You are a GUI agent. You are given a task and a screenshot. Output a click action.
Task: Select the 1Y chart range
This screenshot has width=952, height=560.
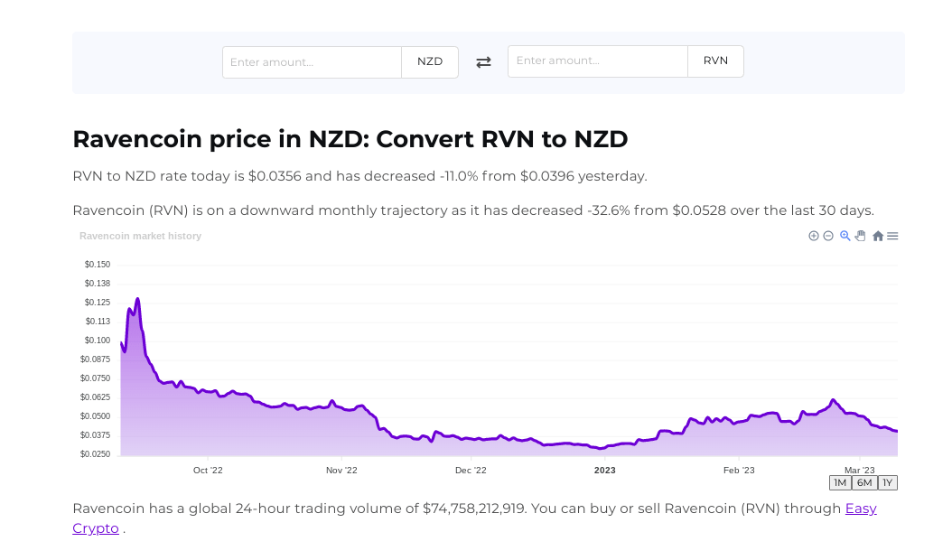point(887,482)
